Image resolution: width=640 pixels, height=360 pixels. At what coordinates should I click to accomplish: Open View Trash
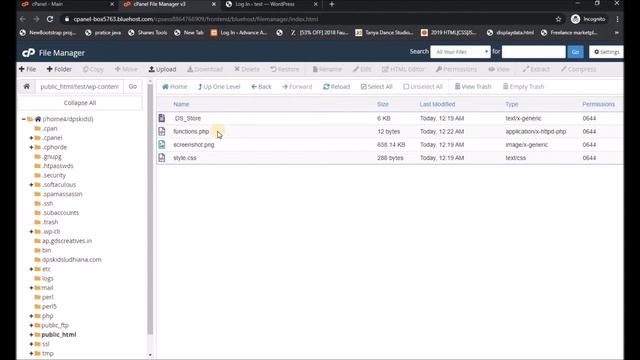coord(473,87)
